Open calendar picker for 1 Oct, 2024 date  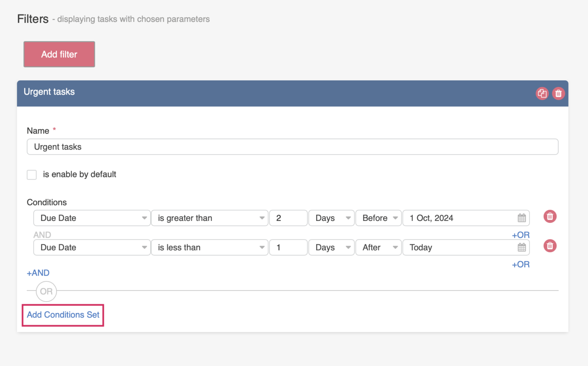pos(521,218)
